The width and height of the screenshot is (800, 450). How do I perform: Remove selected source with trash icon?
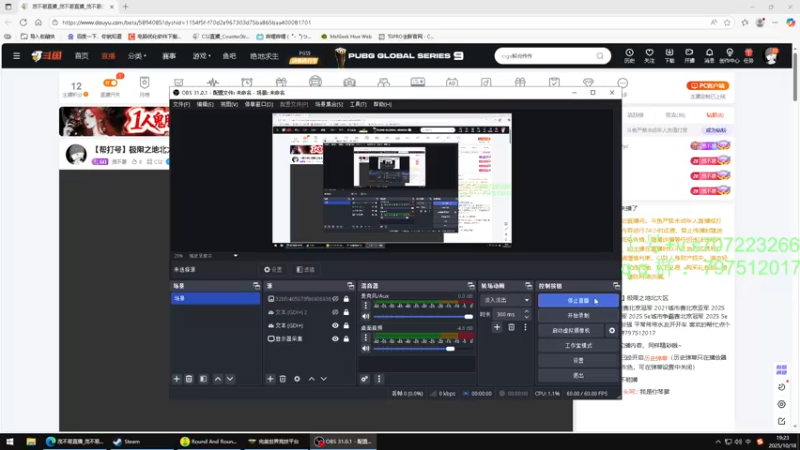(283, 379)
